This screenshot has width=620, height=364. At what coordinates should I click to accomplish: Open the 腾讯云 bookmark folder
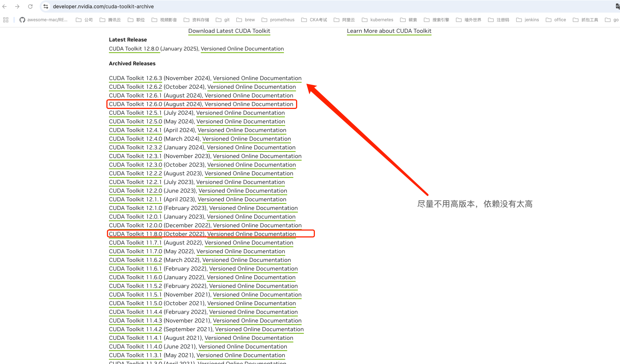(x=110, y=20)
